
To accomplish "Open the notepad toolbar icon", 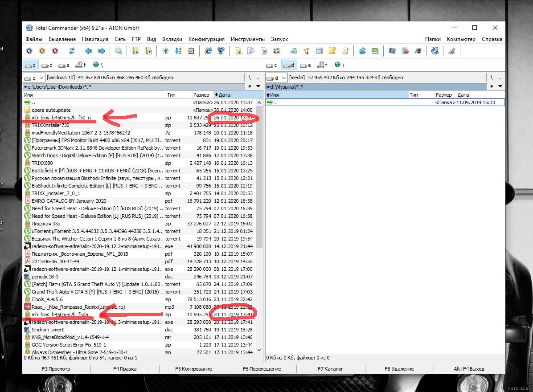I will (x=293, y=51).
